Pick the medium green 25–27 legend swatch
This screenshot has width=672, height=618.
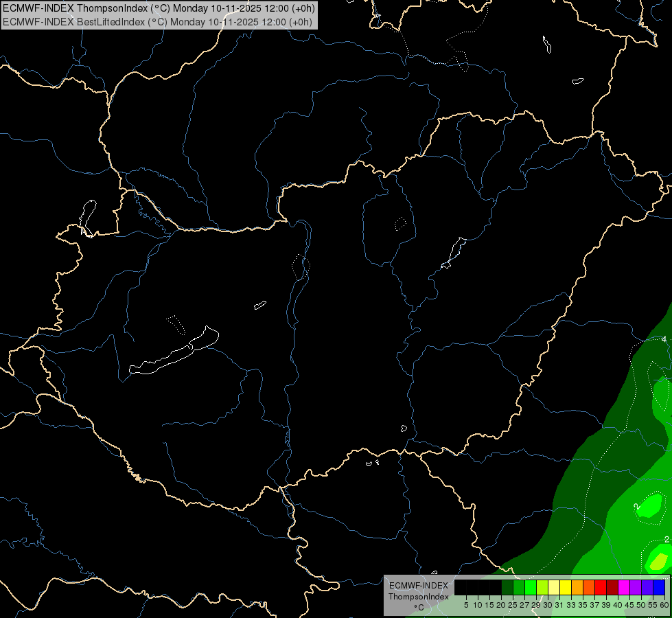[519, 587]
